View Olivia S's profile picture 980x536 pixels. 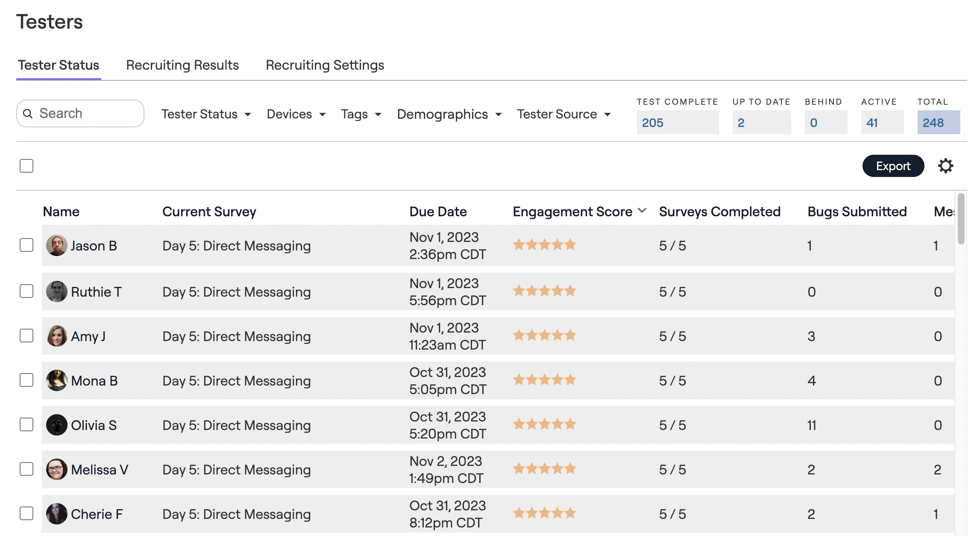point(56,425)
